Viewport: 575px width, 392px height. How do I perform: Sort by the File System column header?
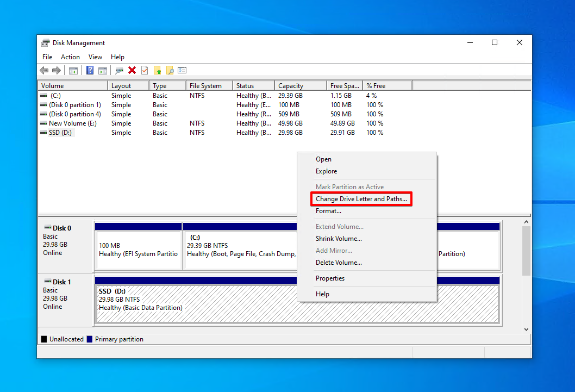click(x=205, y=86)
